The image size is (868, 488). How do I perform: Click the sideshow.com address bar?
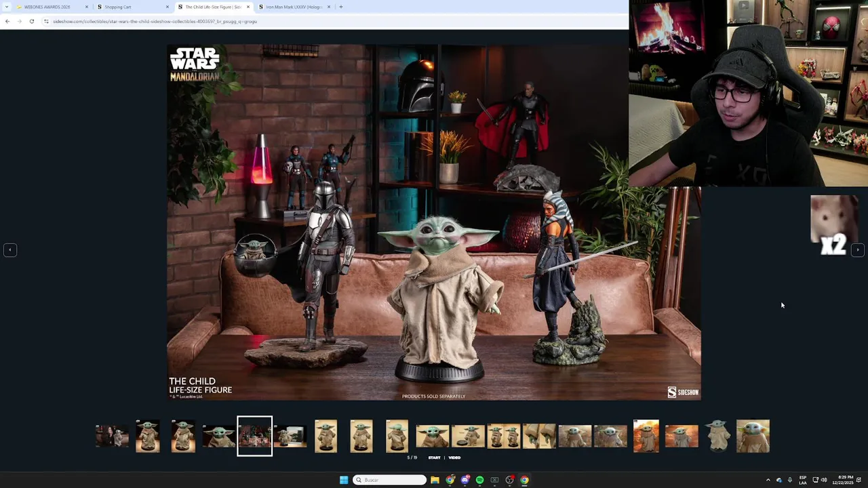pos(332,21)
